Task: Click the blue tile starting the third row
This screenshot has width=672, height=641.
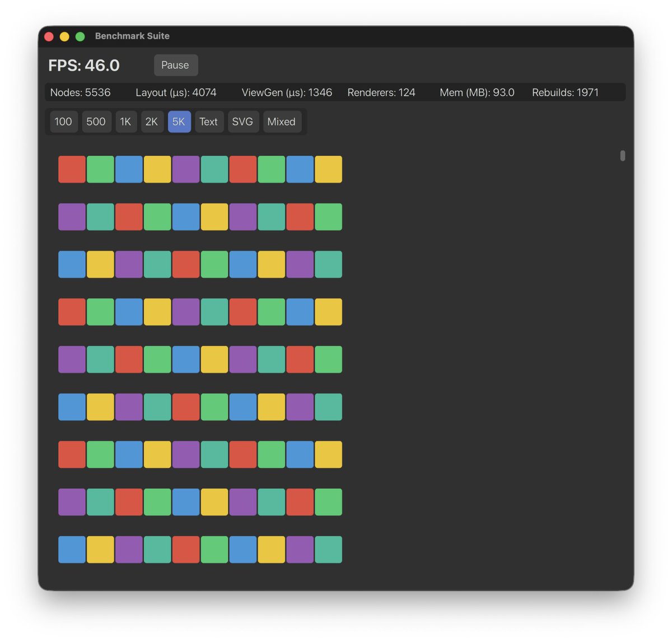Action: (x=72, y=263)
